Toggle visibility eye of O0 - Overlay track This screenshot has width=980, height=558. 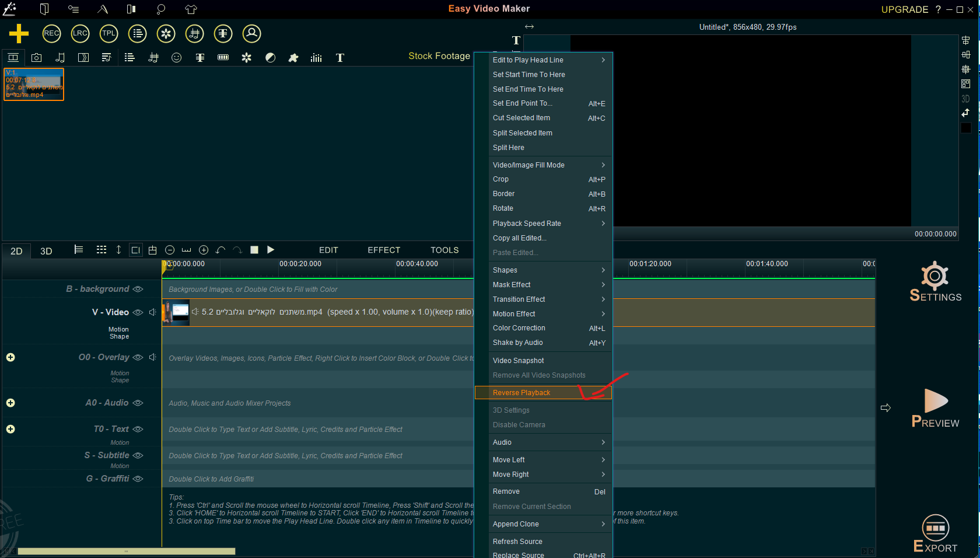tap(138, 357)
